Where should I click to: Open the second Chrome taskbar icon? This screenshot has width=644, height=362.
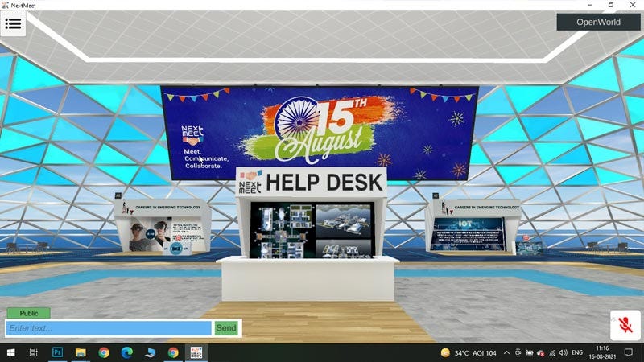click(173, 352)
